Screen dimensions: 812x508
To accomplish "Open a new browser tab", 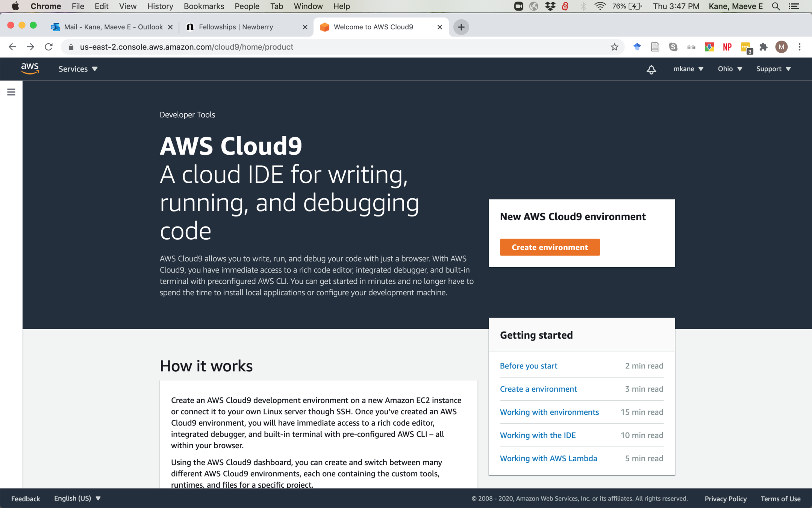I will (x=461, y=27).
